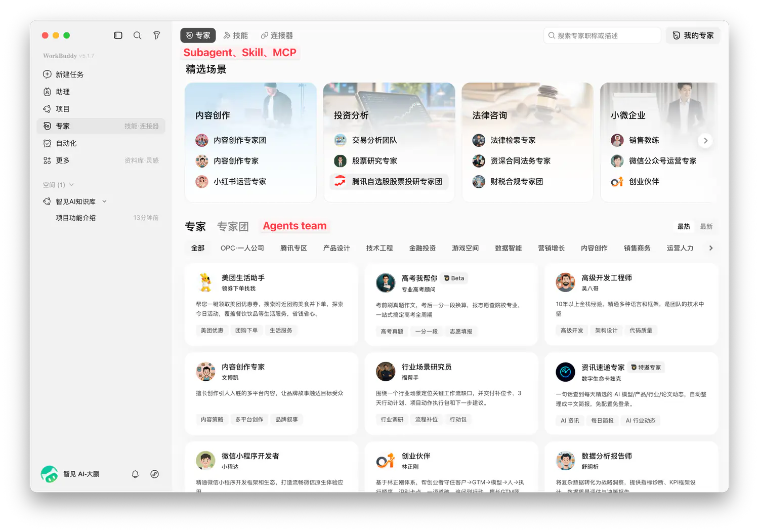The image size is (759, 532).
Task: Select the 销售商务 category
Action: click(637, 248)
